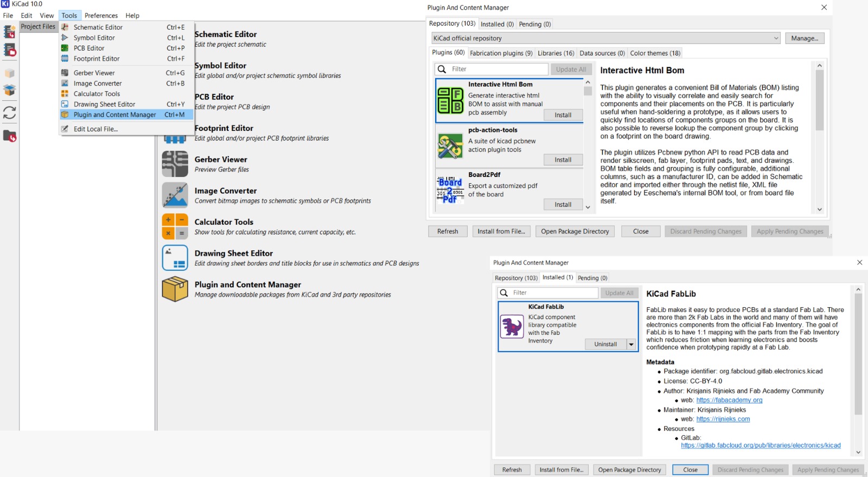Open the Help menu
This screenshot has height=477, width=868.
132,15
